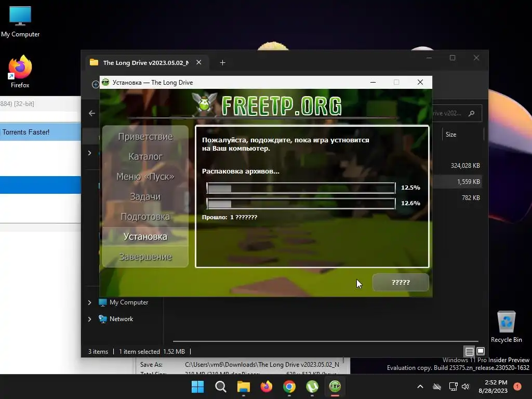This screenshot has width=532, height=399.
Task: Expand the upper navigation pane chevron
Action: pos(89,153)
